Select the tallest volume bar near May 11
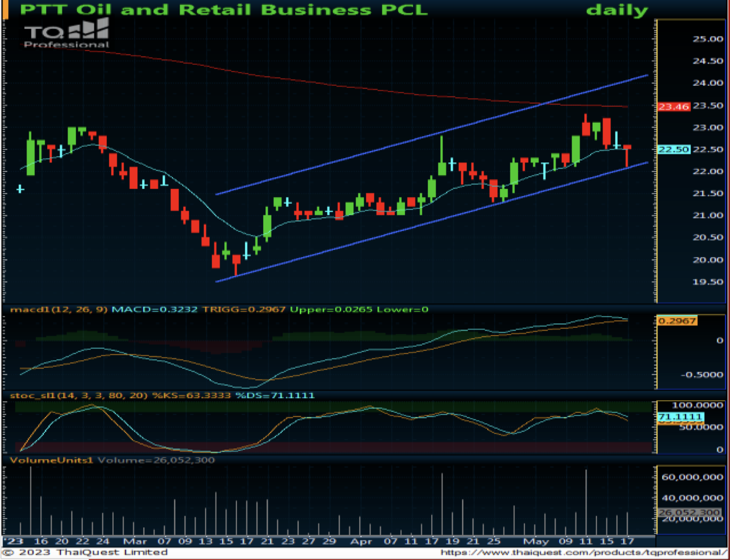This screenshot has height=560, width=730. coord(586,502)
